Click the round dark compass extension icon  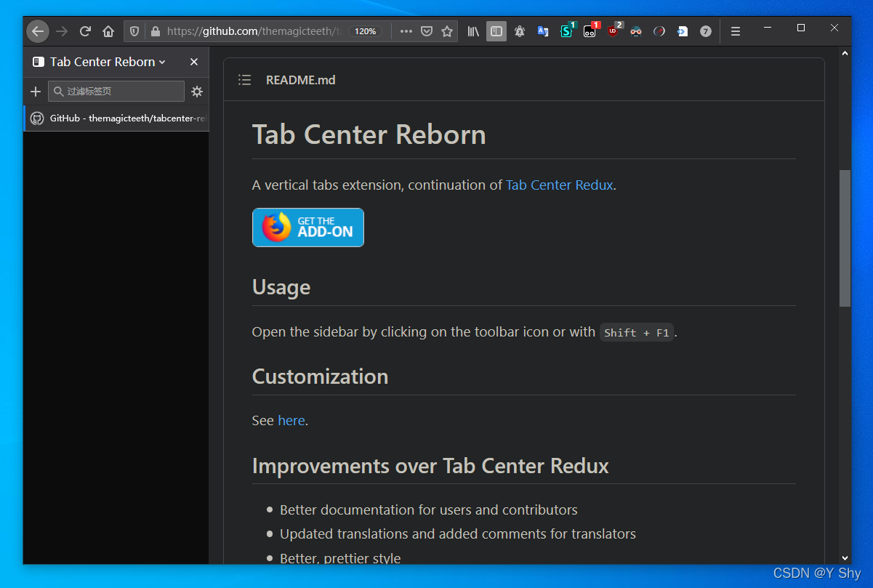point(659,31)
